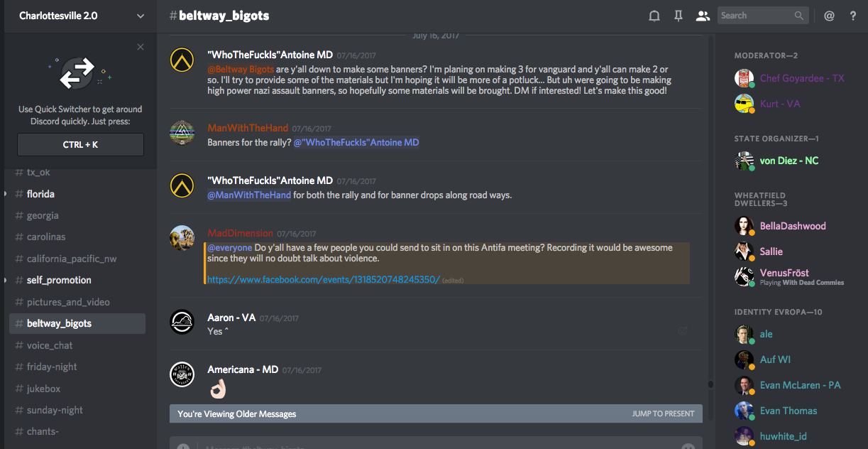Jump to present messages
The width and height of the screenshot is (868, 449).
click(663, 413)
